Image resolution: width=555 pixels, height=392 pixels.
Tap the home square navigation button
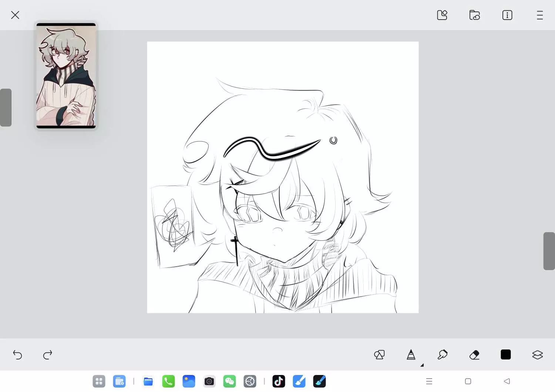coord(468,381)
